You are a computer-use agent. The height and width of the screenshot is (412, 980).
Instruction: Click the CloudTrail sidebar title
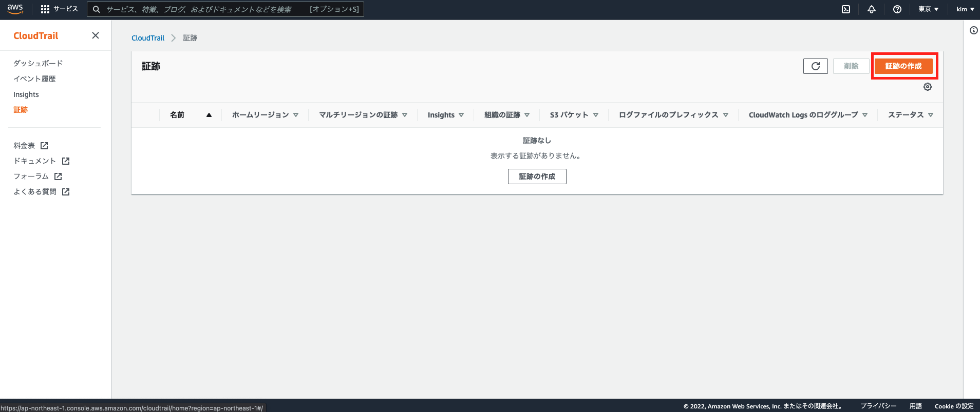[x=36, y=35]
